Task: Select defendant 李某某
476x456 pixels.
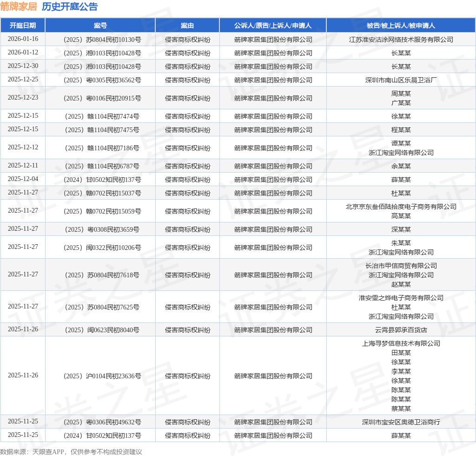Action: coord(401,371)
